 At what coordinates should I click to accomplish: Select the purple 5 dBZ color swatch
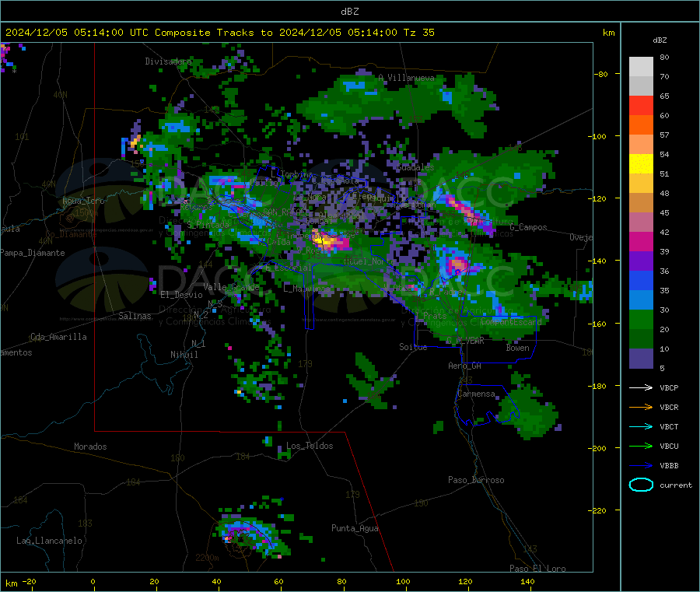tap(641, 359)
